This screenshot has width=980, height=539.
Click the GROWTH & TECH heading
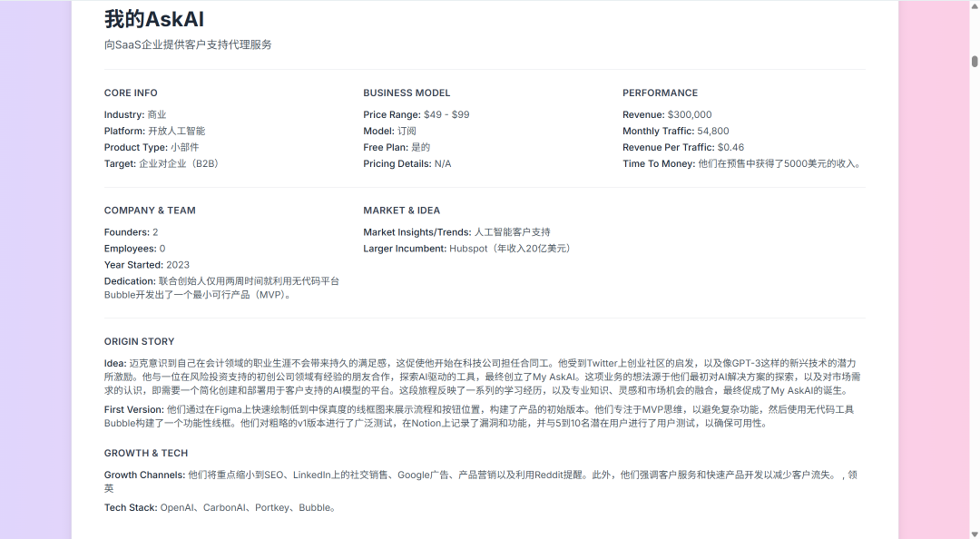146,453
